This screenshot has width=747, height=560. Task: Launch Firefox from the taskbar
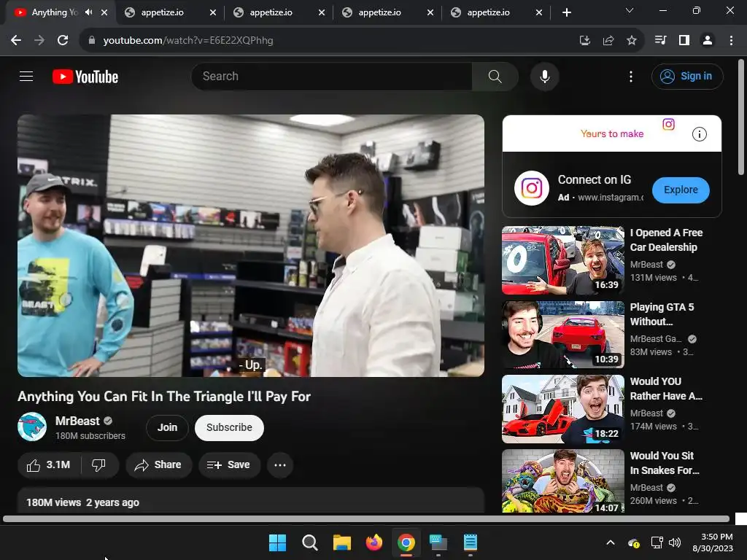(374, 542)
